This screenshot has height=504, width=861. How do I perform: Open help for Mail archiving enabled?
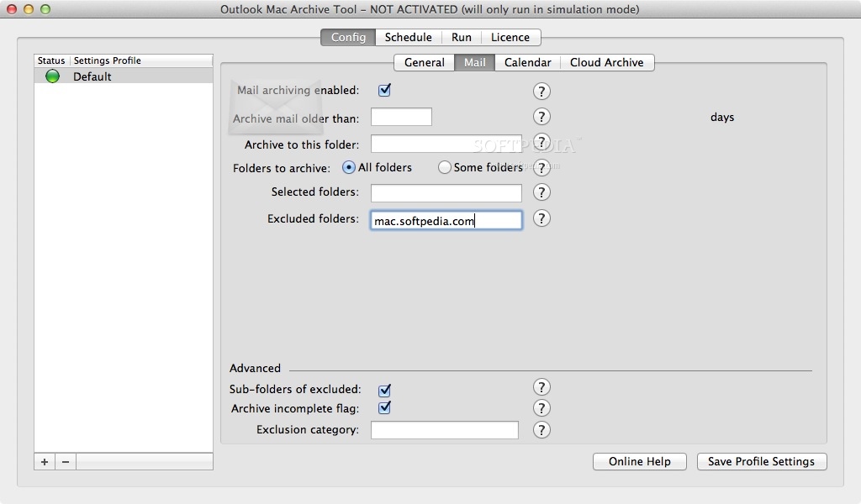click(541, 91)
